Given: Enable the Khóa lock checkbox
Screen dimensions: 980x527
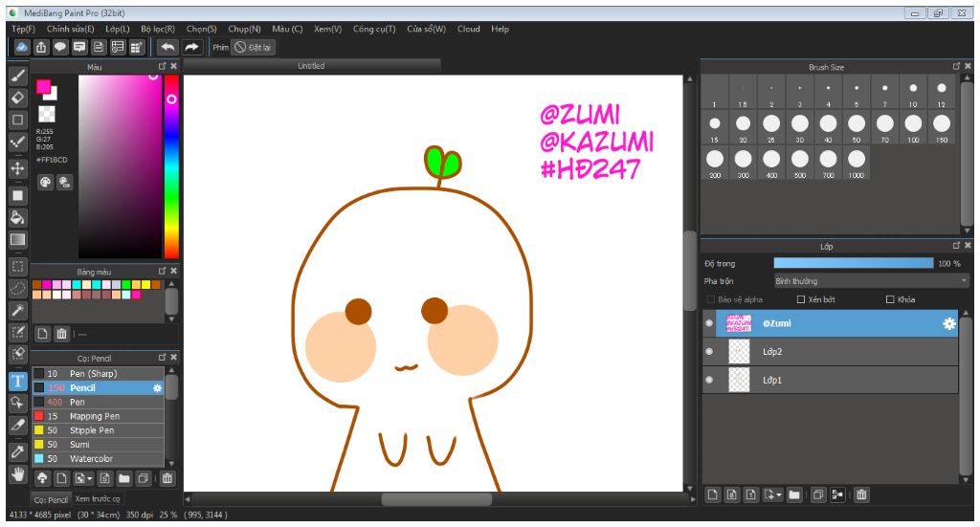Looking at the screenshot, I should [x=890, y=299].
